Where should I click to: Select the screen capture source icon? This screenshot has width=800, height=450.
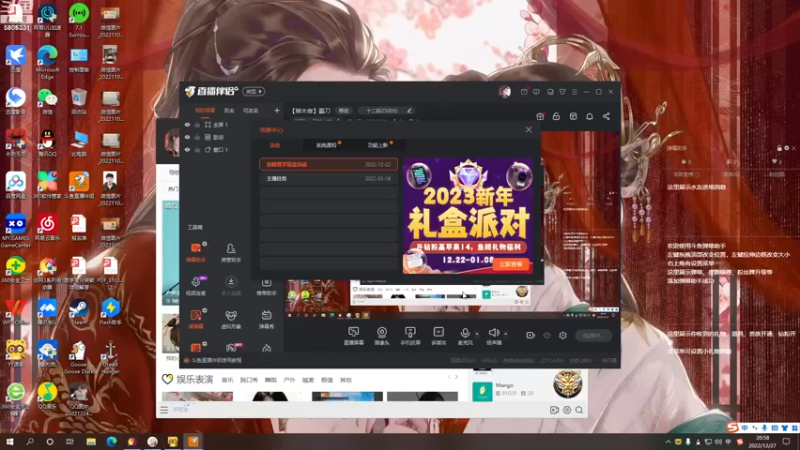tap(353, 336)
